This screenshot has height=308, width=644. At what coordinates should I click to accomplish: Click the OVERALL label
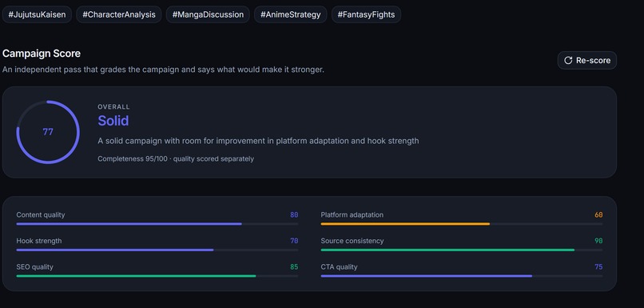tap(113, 107)
